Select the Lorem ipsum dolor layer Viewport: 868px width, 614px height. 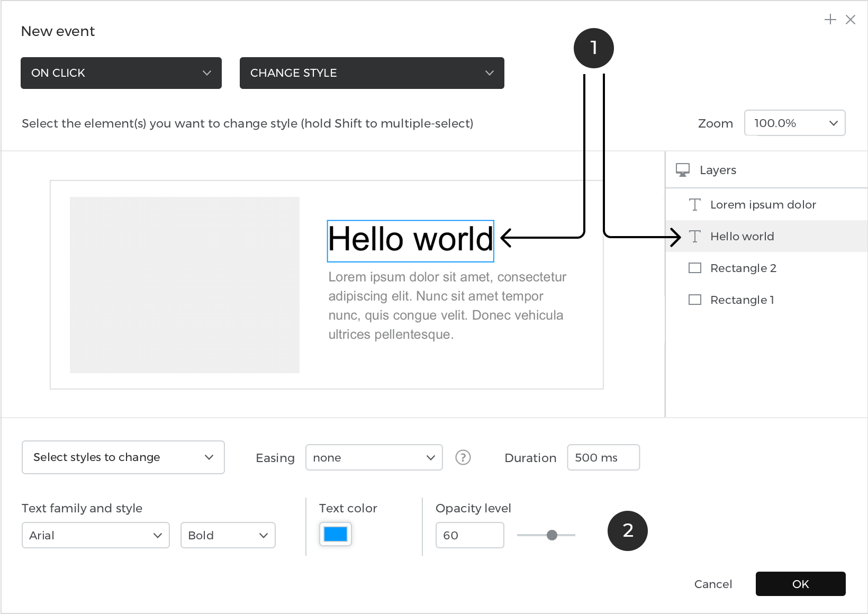point(766,204)
